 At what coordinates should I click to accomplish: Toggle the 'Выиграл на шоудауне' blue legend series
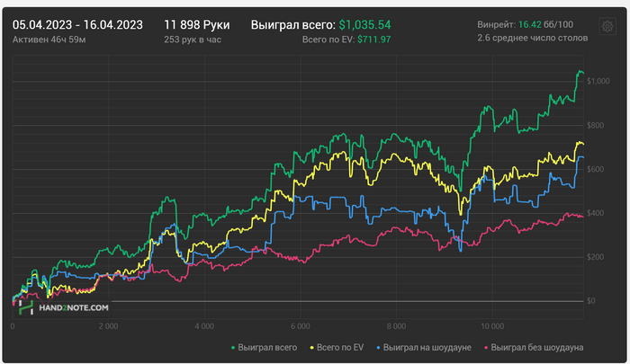click(x=424, y=348)
